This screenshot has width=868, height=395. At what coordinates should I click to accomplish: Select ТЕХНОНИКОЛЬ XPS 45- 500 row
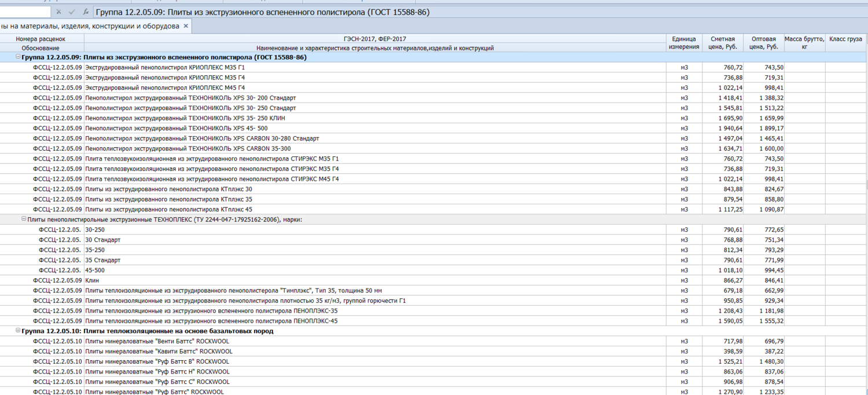176,128
